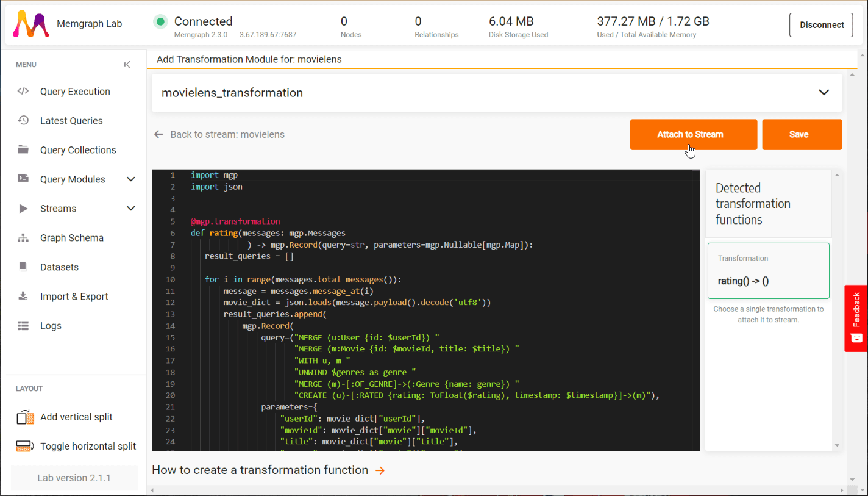Click the Attach to Stream button
The width and height of the screenshot is (868, 496).
694,134
